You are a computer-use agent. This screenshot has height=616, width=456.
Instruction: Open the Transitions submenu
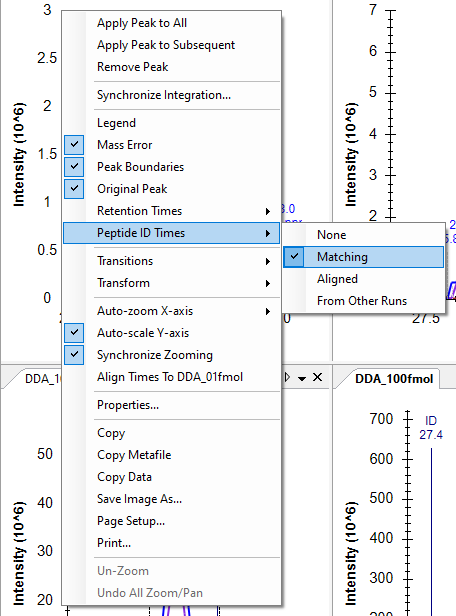coord(171,261)
